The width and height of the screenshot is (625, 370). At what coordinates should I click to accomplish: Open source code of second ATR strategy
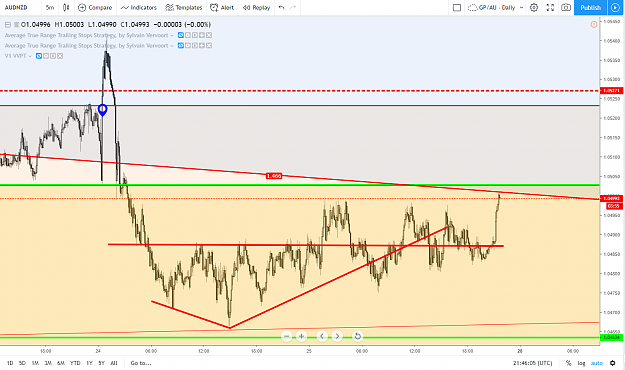click(195, 45)
